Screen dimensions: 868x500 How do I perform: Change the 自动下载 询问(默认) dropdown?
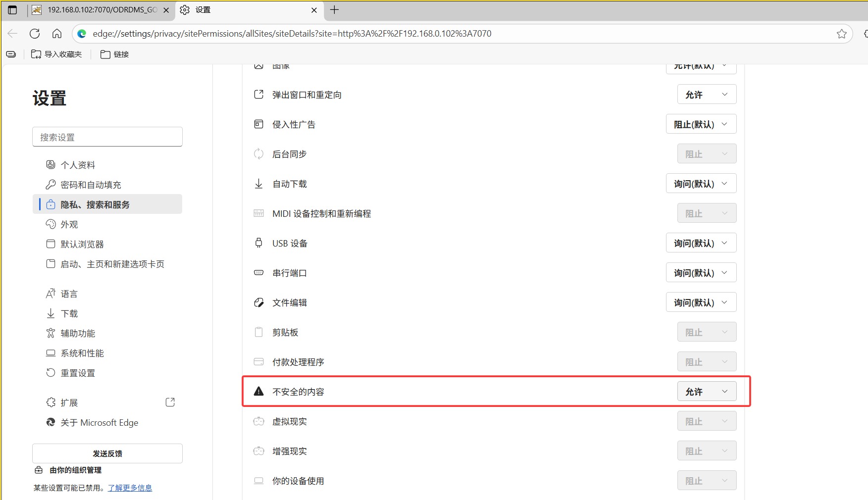click(701, 183)
